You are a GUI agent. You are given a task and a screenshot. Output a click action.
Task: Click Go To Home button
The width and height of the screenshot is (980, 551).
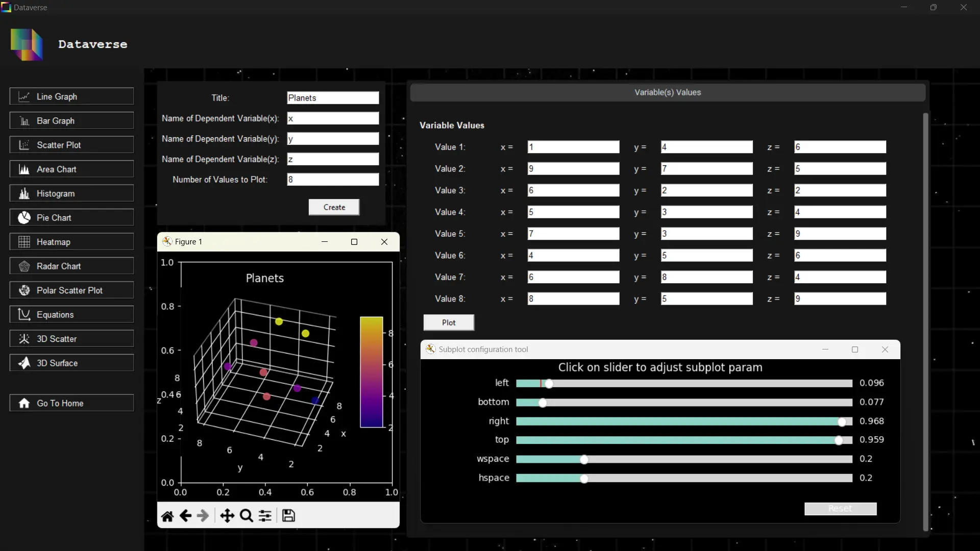tap(71, 403)
